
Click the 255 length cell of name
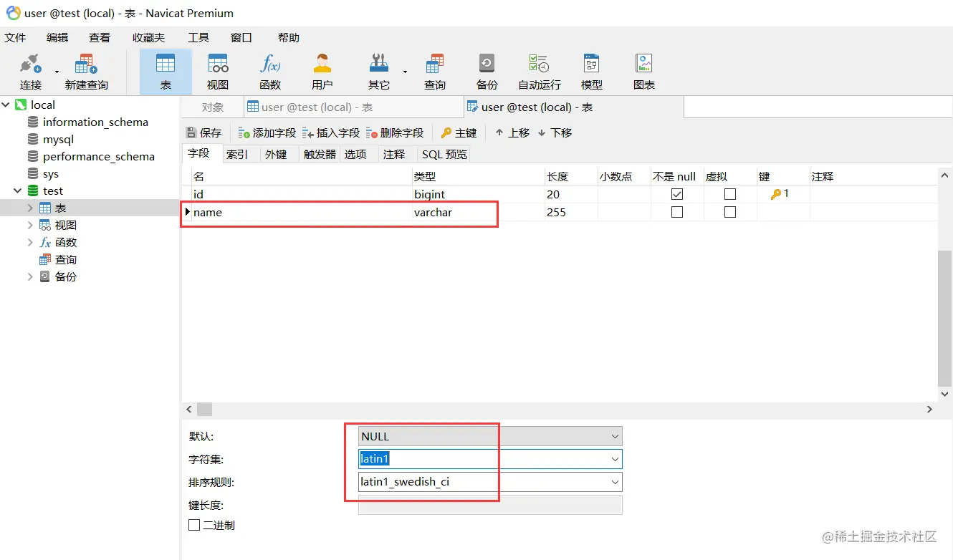(x=570, y=212)
